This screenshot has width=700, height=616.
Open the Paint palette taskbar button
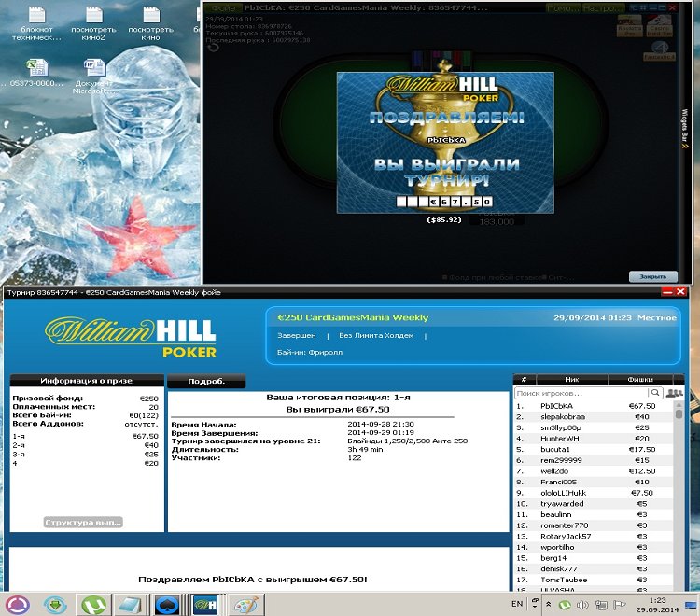[x=246, y=606]
